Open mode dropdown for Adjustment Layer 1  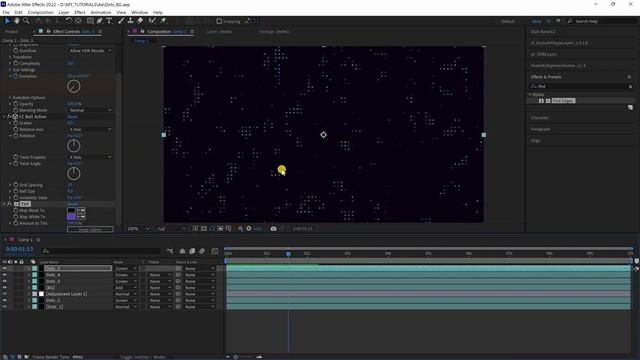tap(125, 294)
